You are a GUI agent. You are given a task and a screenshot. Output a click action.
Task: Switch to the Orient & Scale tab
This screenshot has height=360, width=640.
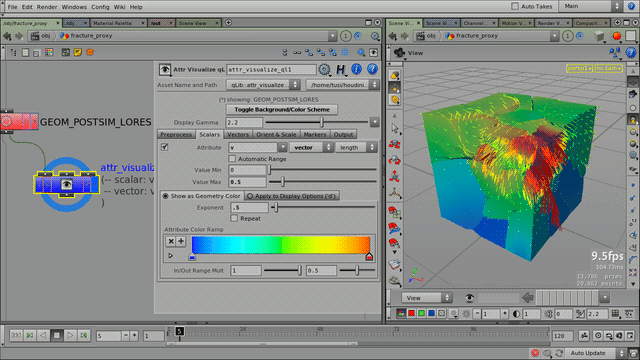click(276, 134)
